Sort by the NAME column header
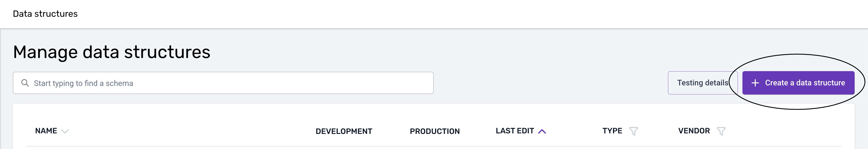 pyautogui.click(x=46, y=131)
